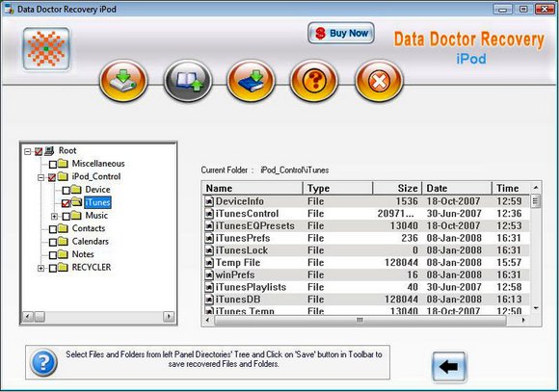Click the Save recovered data toolbar icon
Screen dimensions: 559x392
click(123, 81)
